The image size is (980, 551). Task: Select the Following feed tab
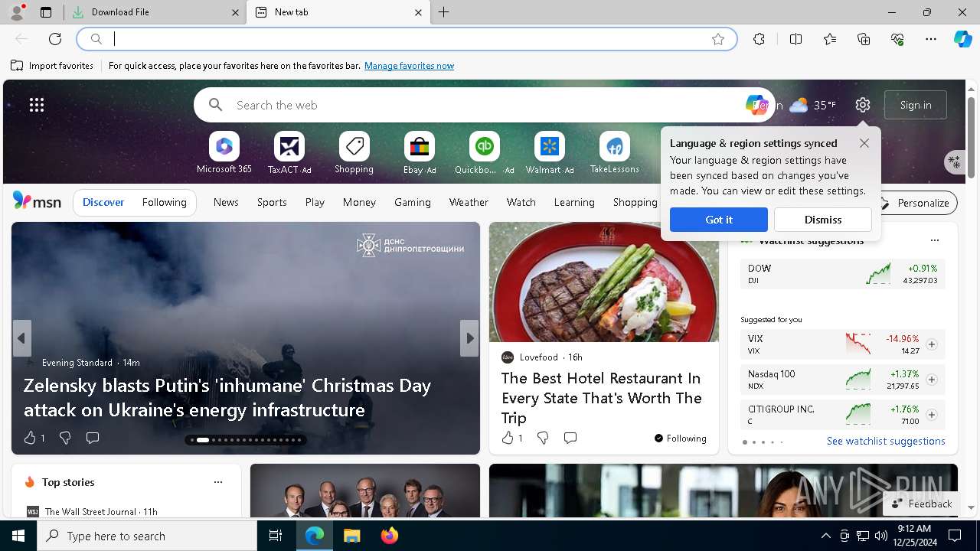(x=164, y=202)
